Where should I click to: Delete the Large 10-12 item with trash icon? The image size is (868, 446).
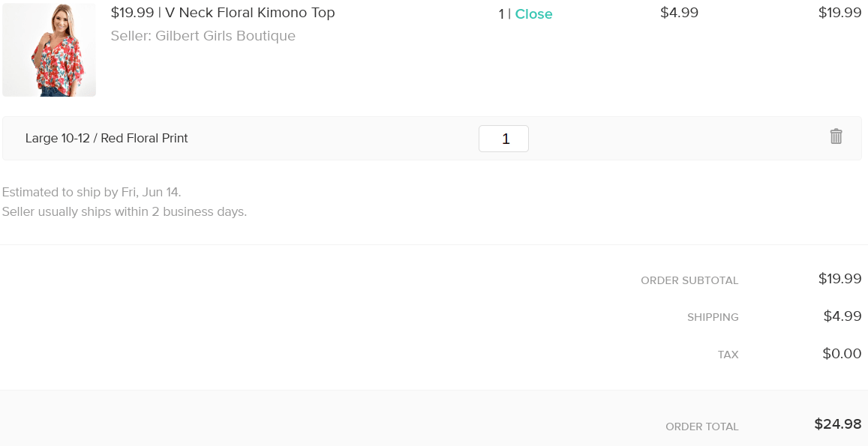point(836,136)
